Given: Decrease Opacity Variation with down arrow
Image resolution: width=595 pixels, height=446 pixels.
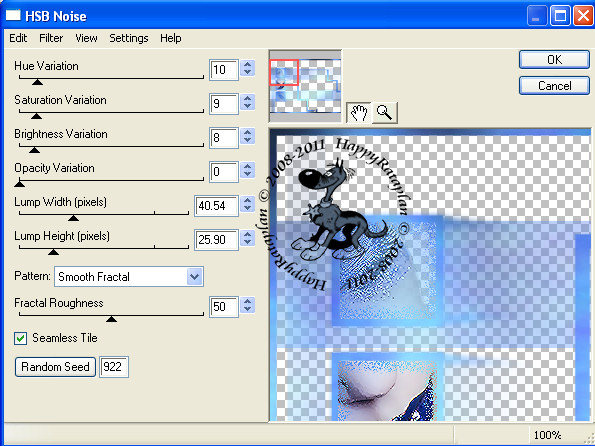Looking at the screenshot, I should tap(247, 174).
